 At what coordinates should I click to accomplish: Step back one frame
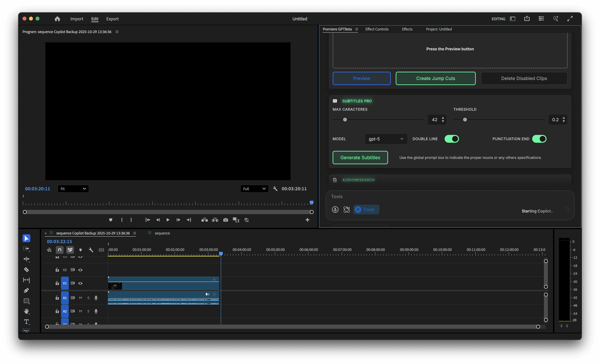point(158,220)
